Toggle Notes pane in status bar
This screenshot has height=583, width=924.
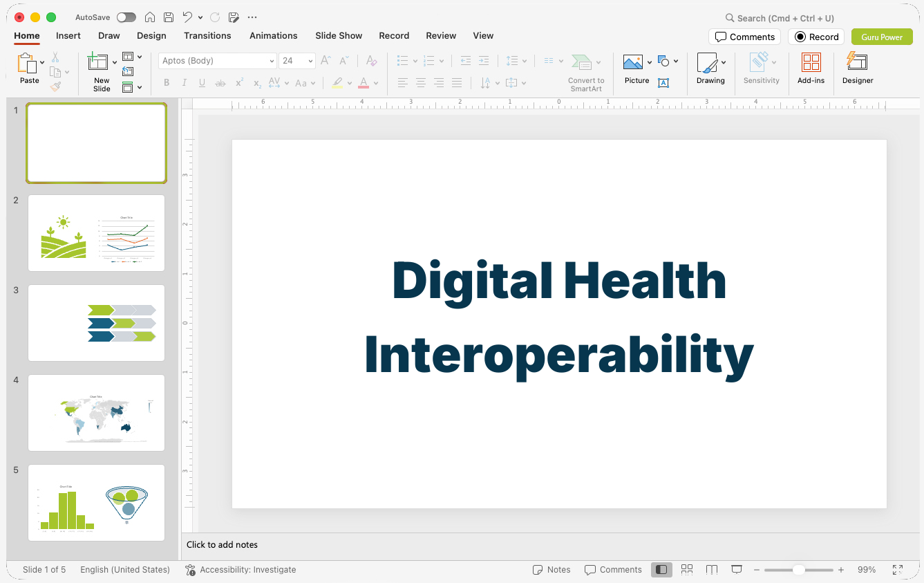point(551,570)
